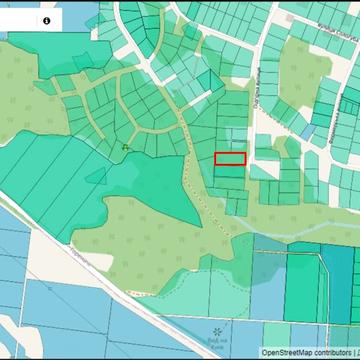This screenshot has height=360, width=360.
Task: Open the OpenStreetMap contributors attribution link
Action: 306,352
